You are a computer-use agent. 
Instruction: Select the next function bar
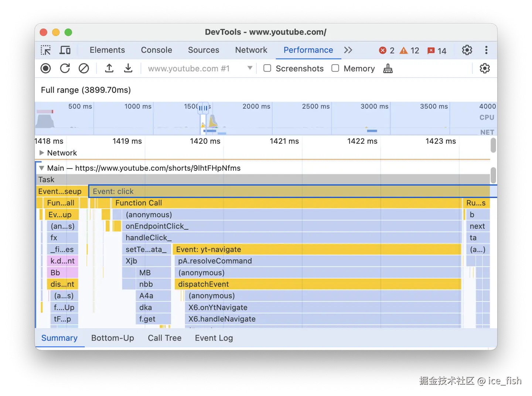coord(478,226)
